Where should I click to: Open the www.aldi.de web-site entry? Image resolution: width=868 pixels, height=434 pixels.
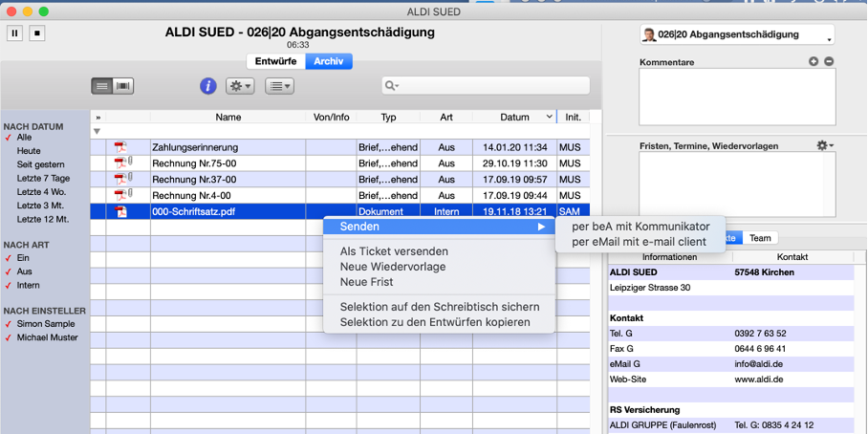pyautogui.click(x=758, y=380)
